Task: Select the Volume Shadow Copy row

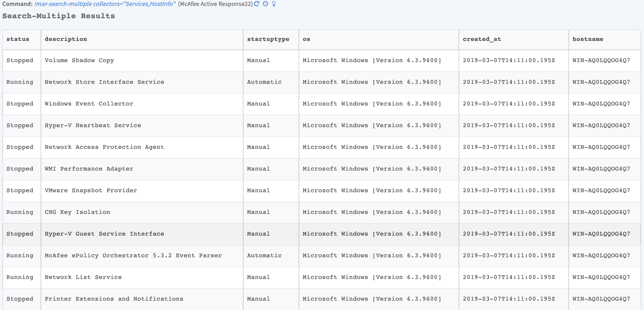Action: coord(79,61)
